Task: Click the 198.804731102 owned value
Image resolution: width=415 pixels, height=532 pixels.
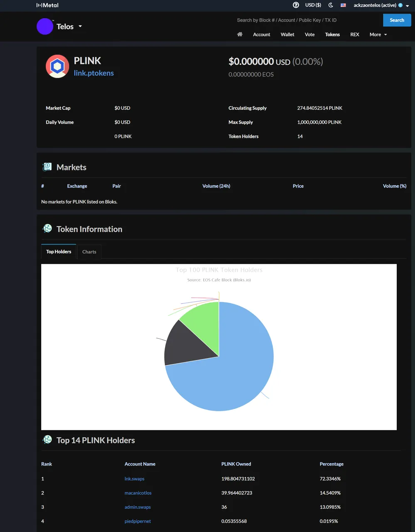Action: click(x=238, y=479)
